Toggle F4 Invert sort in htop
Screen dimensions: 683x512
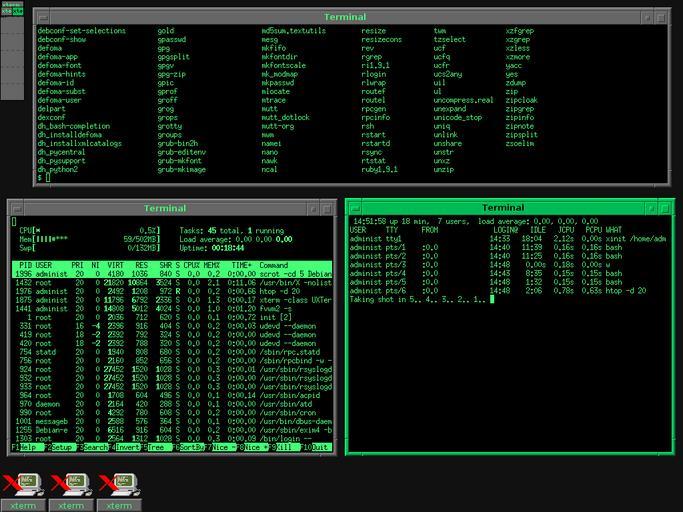click(x=128, y=449)
